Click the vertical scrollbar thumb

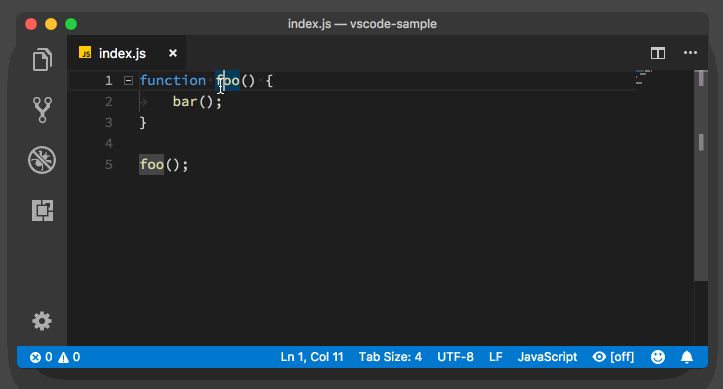(x=701, y=175)
